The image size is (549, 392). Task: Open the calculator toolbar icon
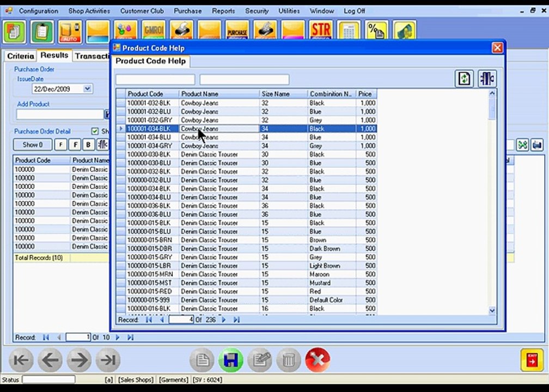pos(349,32)
